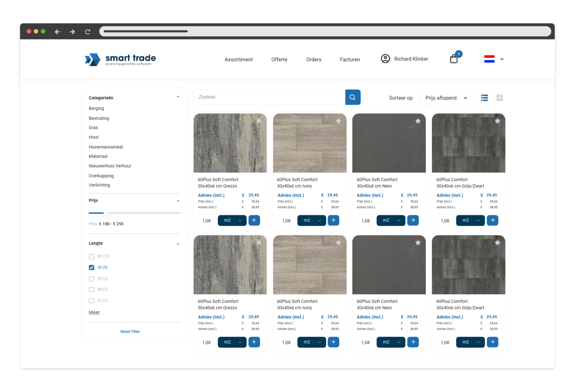Click the blue search magnifier button

353,97
